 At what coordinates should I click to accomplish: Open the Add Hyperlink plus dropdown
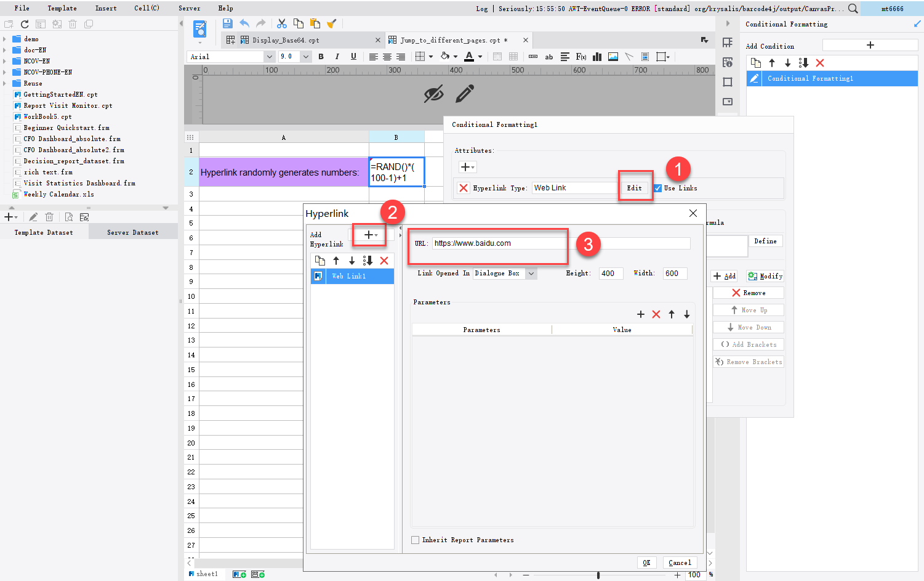[371, 235]
